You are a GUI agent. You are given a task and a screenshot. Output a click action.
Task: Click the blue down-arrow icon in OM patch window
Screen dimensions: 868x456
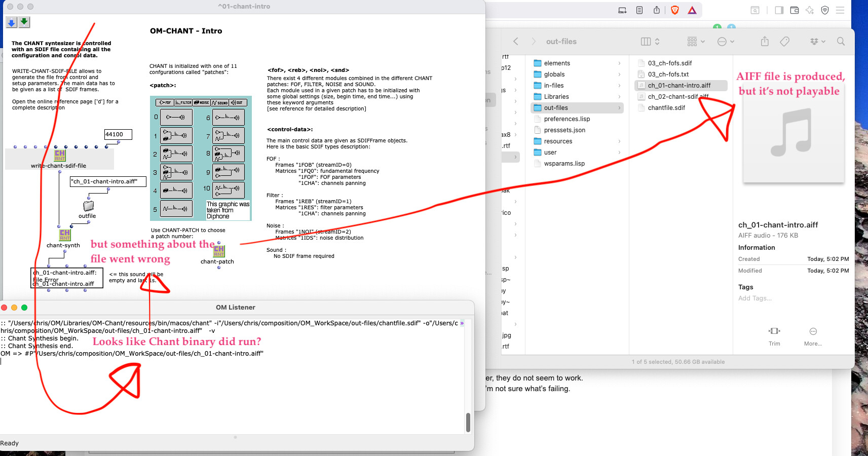tap(11, 22)
